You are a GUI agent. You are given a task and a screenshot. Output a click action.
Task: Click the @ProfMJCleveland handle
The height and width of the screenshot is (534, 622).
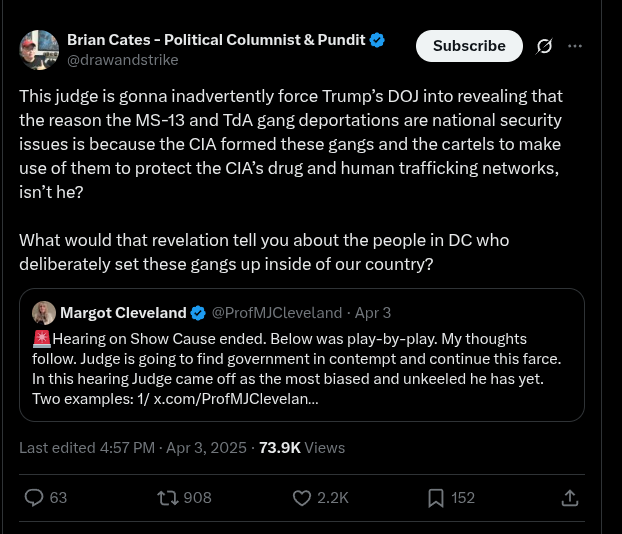(x=276, y=313)
